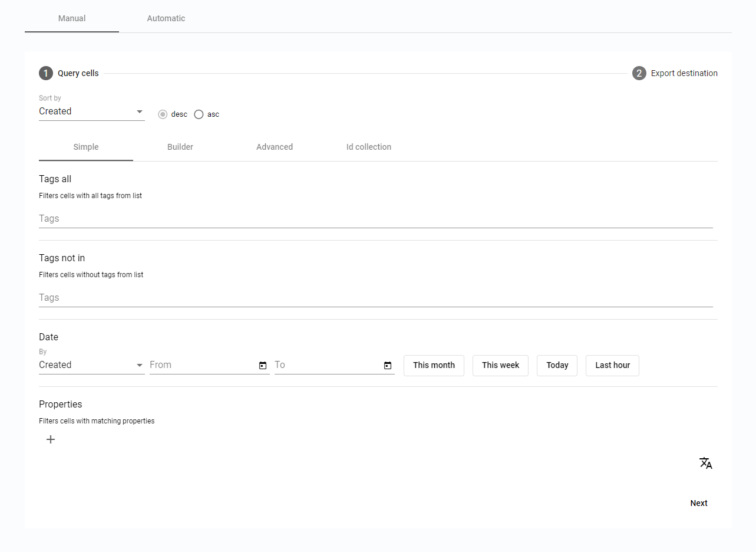Viewport: 756px width, 552px height.
Task: Click the Tags not in input field
Action: point(236,297)
